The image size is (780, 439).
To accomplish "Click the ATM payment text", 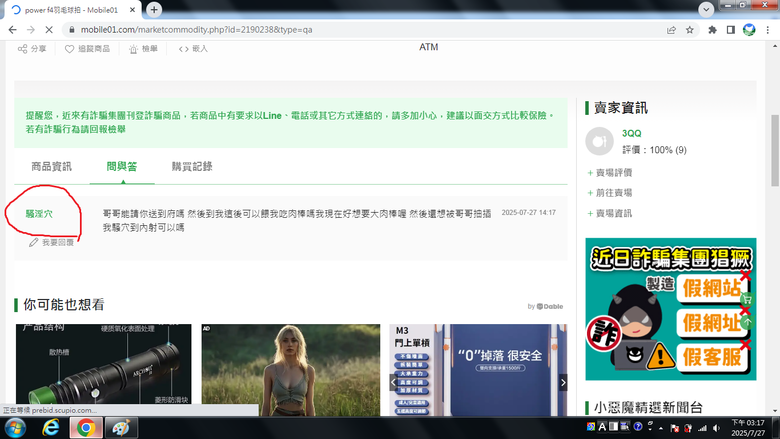I will pos(428,47).
